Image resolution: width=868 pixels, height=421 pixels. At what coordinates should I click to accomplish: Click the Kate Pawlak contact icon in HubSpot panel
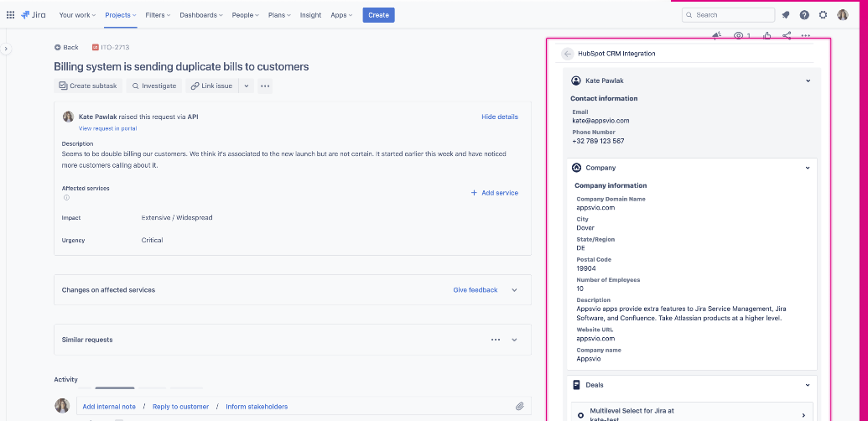coord(575,81)
